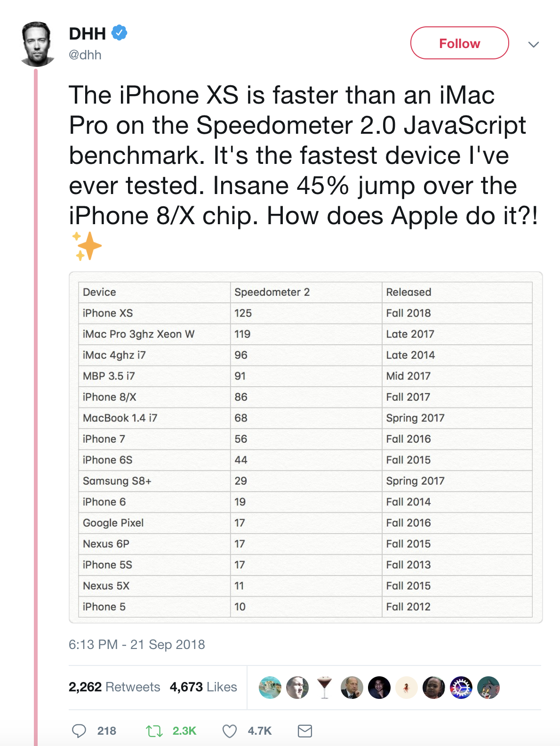Click the blue verified badge next to DHH

point(119,33)
